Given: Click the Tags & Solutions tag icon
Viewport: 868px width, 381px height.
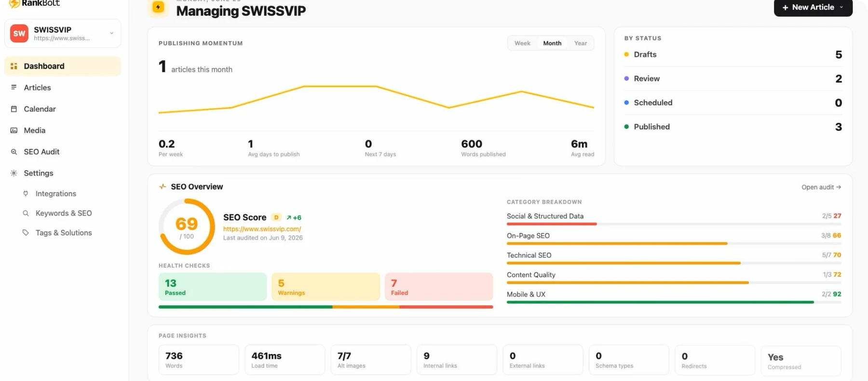Looking at the screenshot, I should 26,233.
